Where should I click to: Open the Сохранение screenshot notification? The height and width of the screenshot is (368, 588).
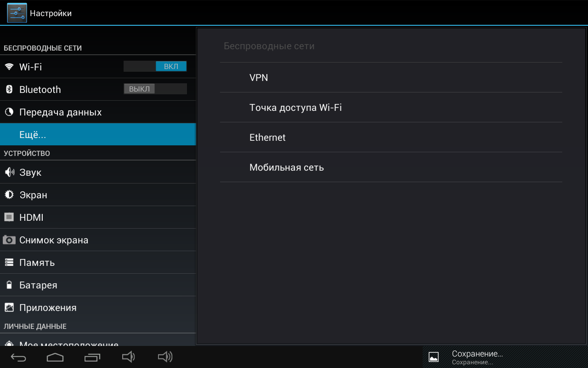[x=477, y=357]
